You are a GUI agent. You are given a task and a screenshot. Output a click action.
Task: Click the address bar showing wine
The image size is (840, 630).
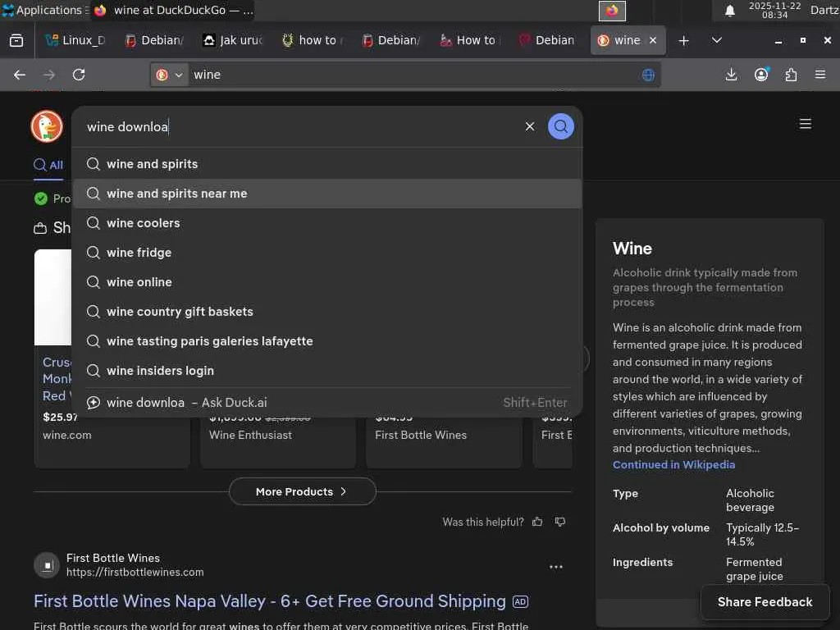[413, 75]
